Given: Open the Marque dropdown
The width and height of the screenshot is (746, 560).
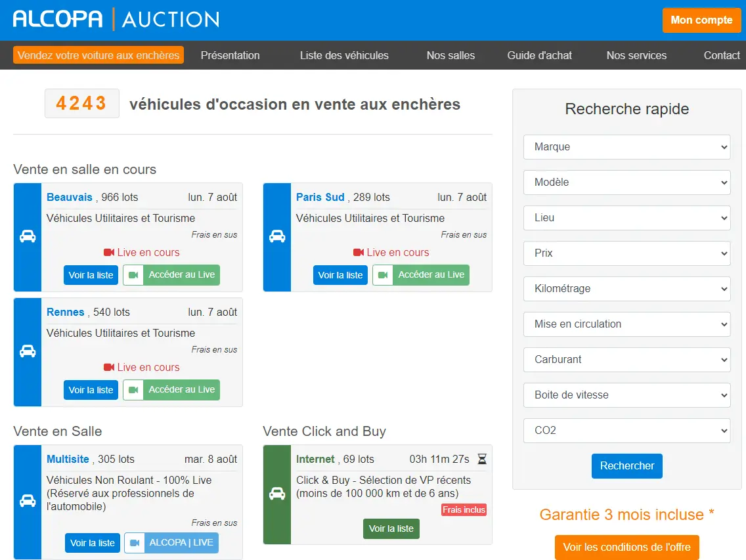Looking at the screenshot, I should pyautogui.click(x=626, y=147).
